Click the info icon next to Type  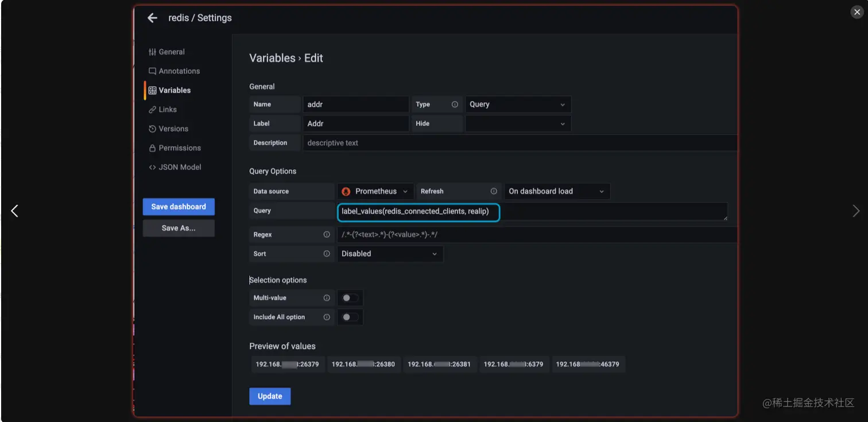point(455,104)
